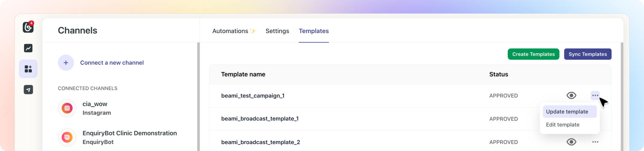Choose Edit template from the menu
This screenshot has width=644, height=151.
pyautogui.click(x=563, y=125)
